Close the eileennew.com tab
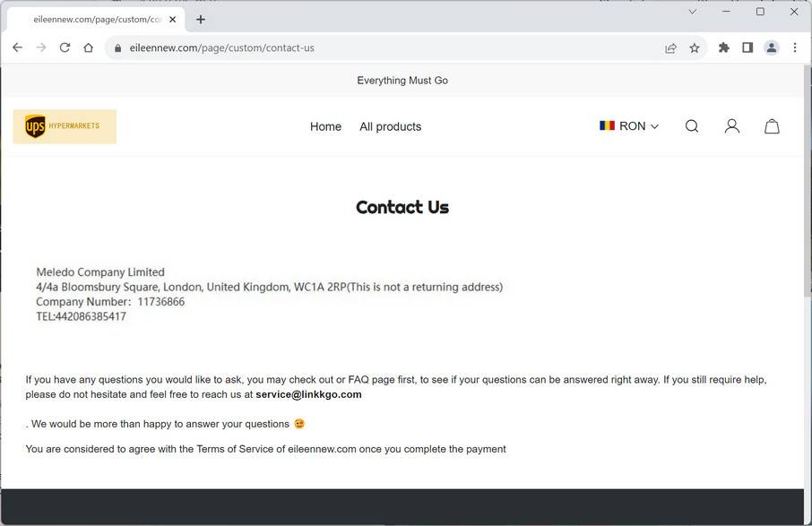Screen dimensions: 812x526 (173, 19)
